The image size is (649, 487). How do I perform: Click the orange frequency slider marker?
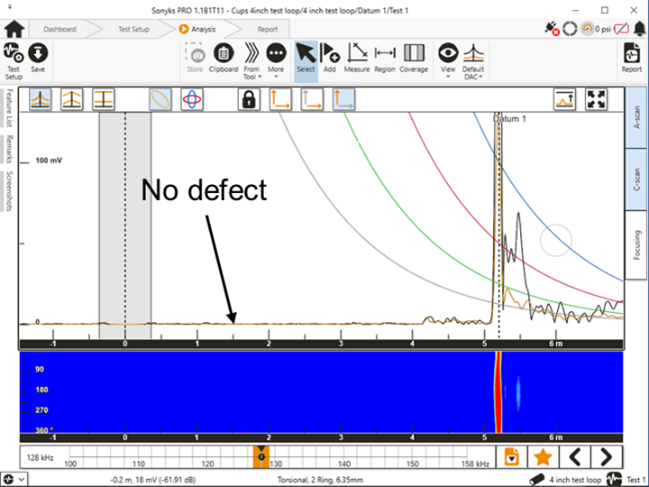261,455
